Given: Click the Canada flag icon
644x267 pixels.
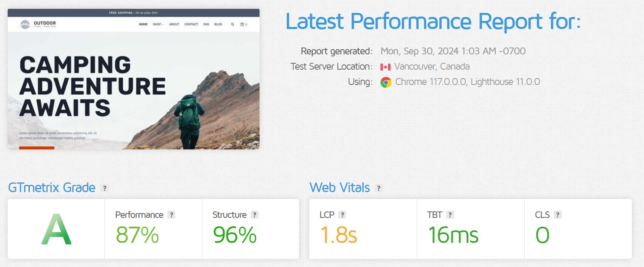Looking at the screenshot, I should pyautogui.click(x=385, y=67).
